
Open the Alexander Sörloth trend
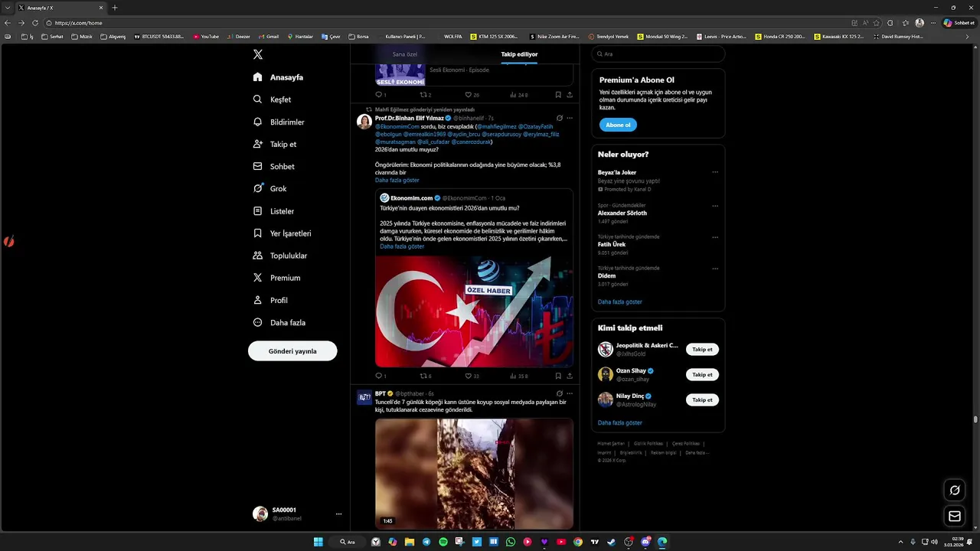(622, 214)
